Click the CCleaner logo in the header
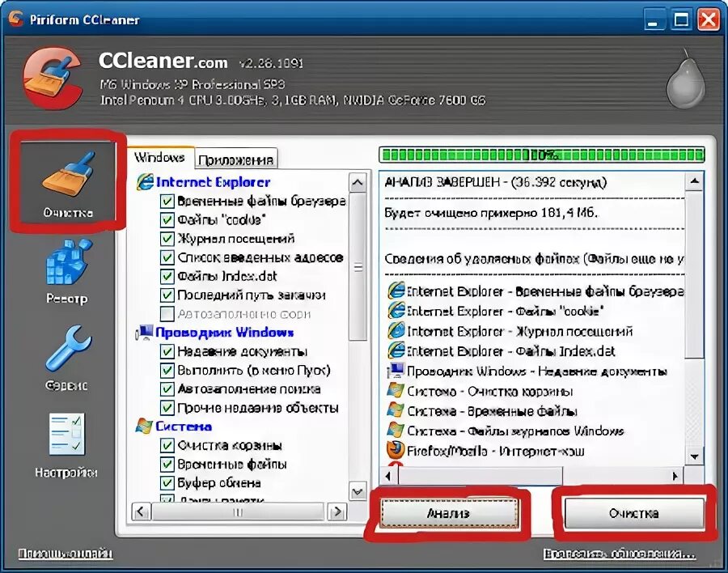 point(53,77)
